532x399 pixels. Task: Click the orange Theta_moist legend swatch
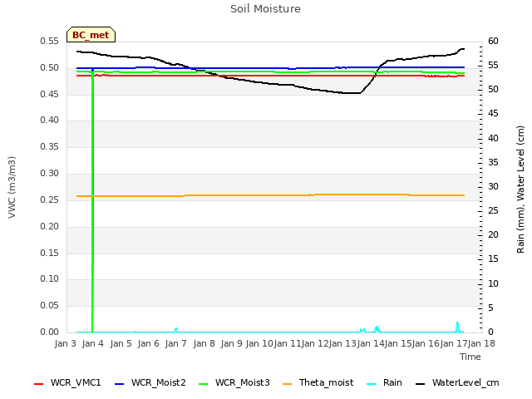coord(287,384)
